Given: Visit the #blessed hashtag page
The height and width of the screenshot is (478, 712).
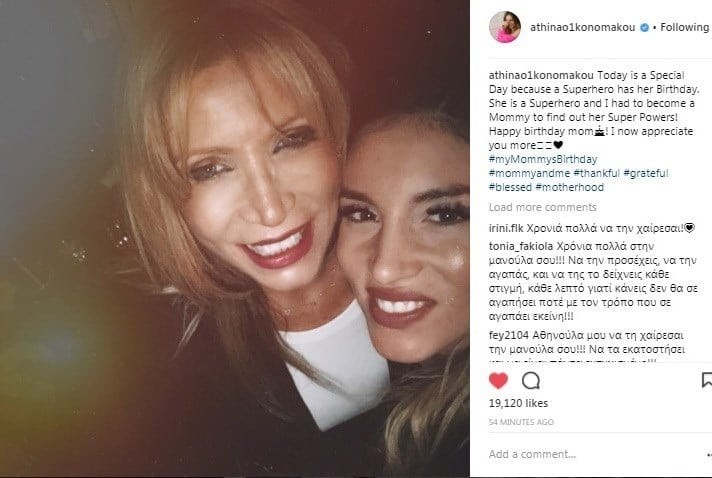Looking at the screenshot, I should coord(510,187).
